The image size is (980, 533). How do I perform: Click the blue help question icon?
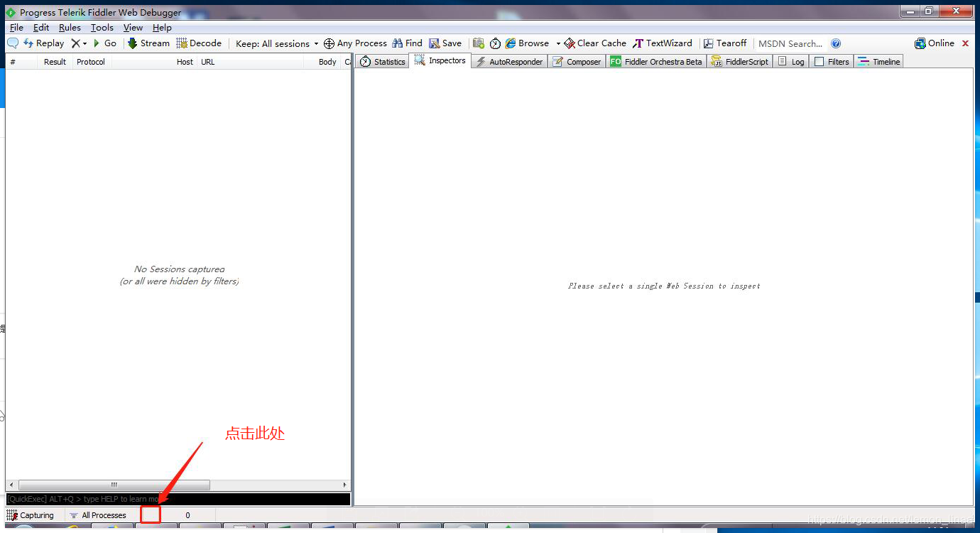pyautogui.click(x=836, y=43)
